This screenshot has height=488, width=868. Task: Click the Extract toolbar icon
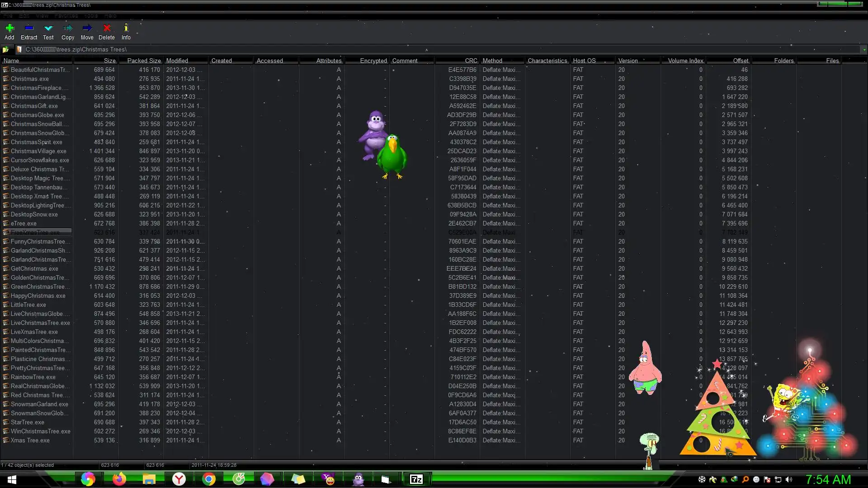pos(29,31)
